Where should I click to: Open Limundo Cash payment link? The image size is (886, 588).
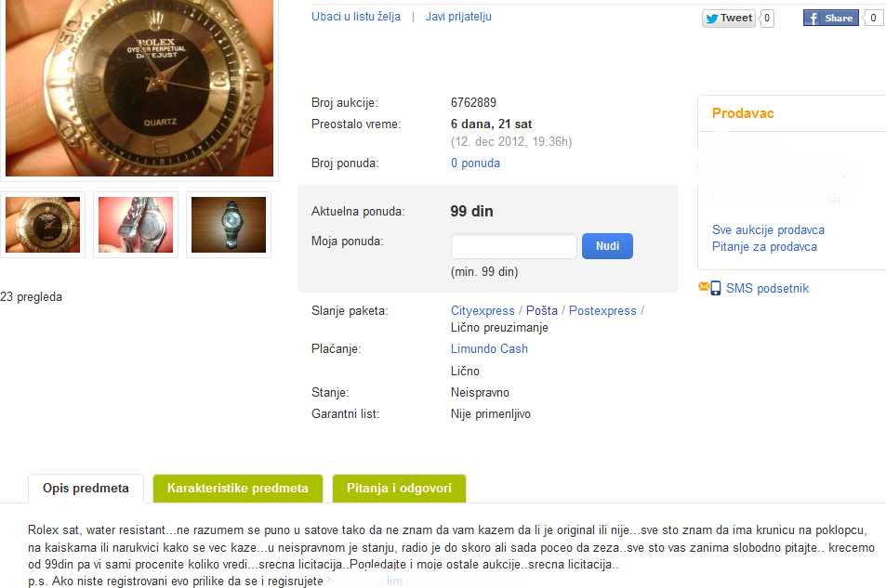489,349
